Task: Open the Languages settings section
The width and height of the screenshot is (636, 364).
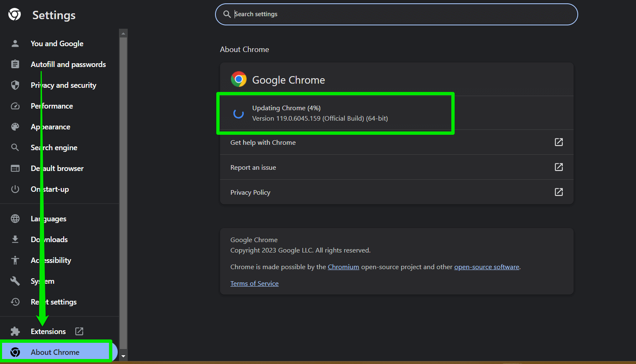Action: (48, 218)
